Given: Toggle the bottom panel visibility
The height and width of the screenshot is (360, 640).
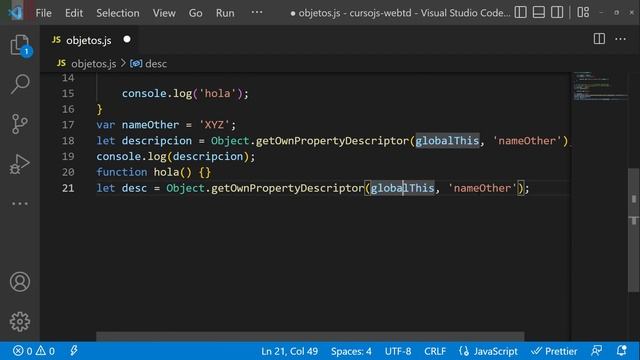Looking at the screenshot, I should [539, 13].
